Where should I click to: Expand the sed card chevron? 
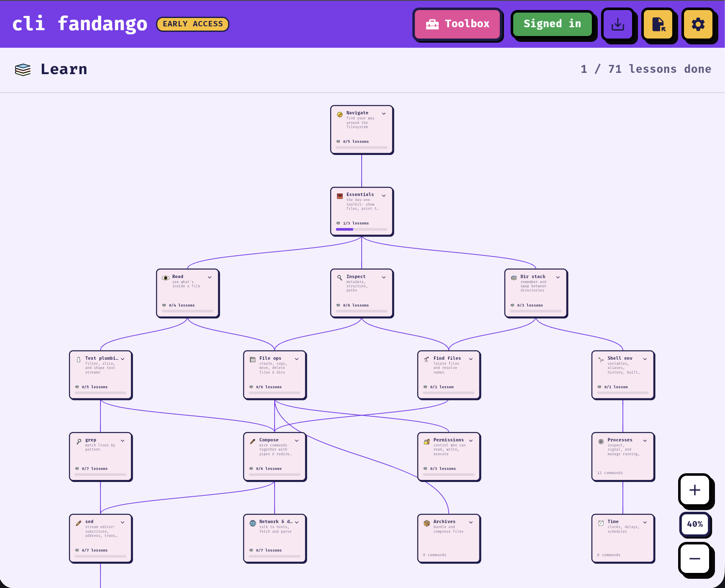click(x=123, y=522)
